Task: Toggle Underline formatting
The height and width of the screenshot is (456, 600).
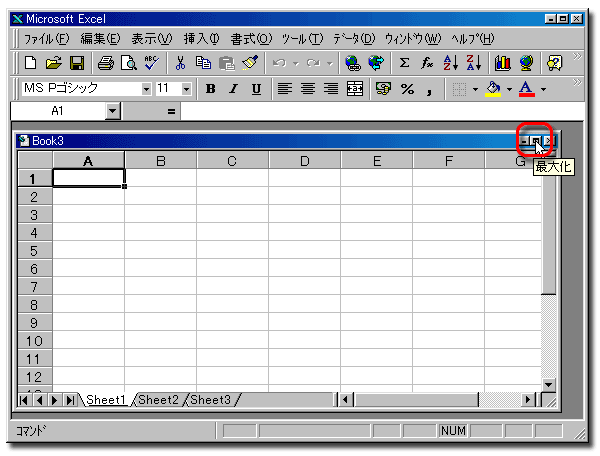Action: tap(256, 89)
